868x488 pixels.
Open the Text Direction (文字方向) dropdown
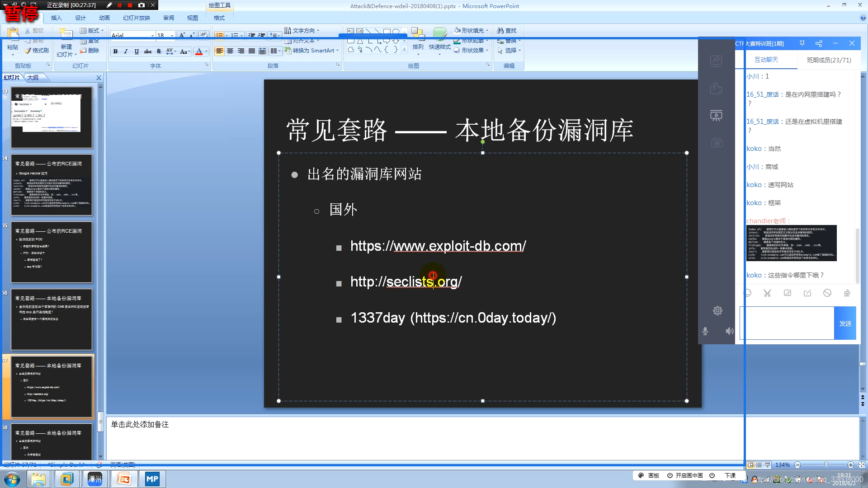[x=318, y=31]
